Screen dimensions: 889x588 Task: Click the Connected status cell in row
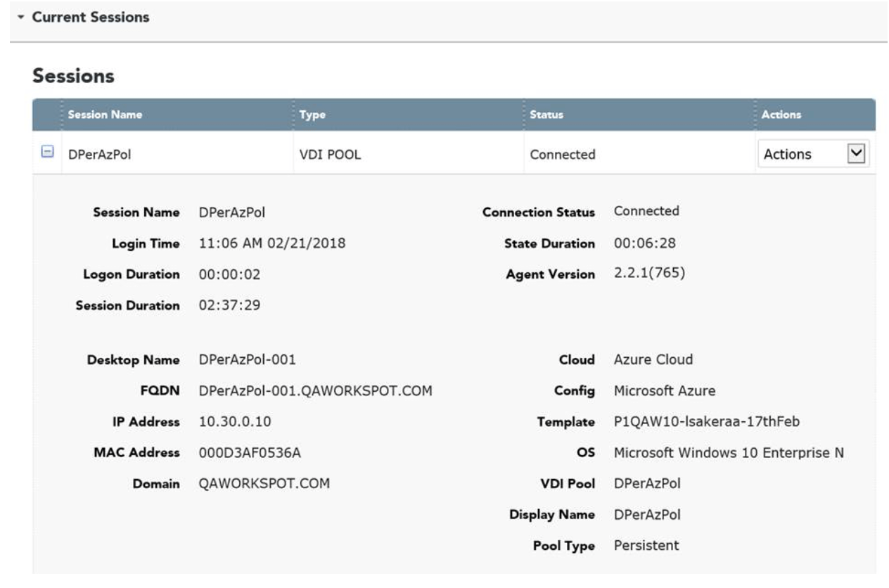pos(562,155)
